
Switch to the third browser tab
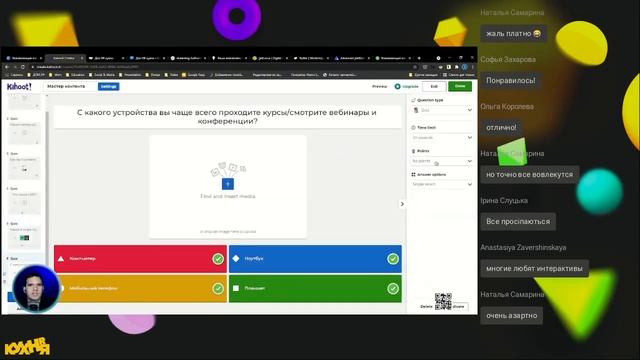(x=105, y=58)
